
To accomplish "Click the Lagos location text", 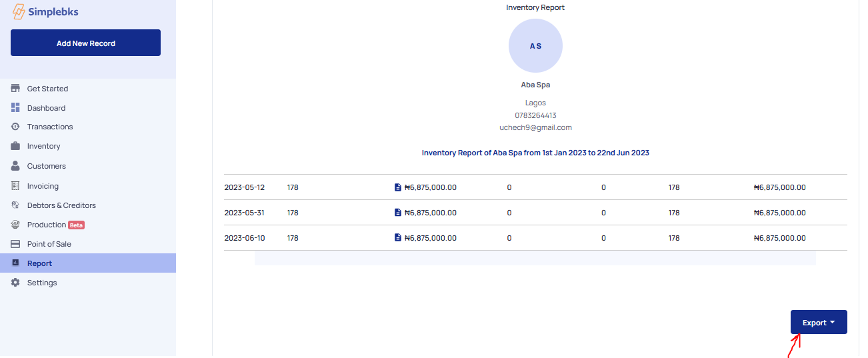I will click(535, 103).
